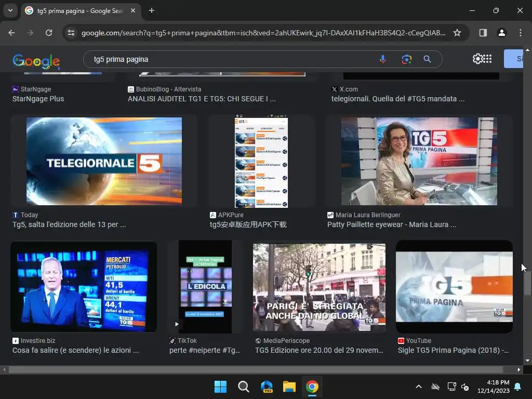Show hidden system tray icons
The image size is (532, 399).
pyautogui.click(x=419, y=387)
